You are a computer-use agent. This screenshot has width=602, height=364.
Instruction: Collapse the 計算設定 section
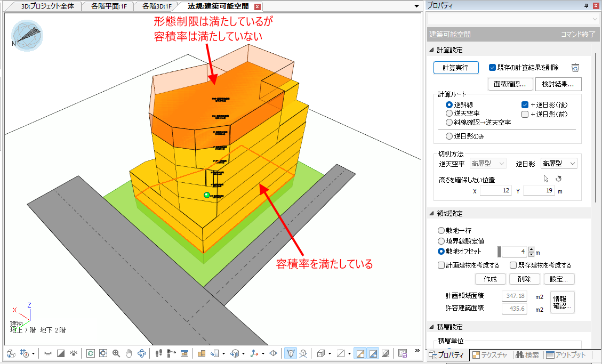click(x=432, y=50)
